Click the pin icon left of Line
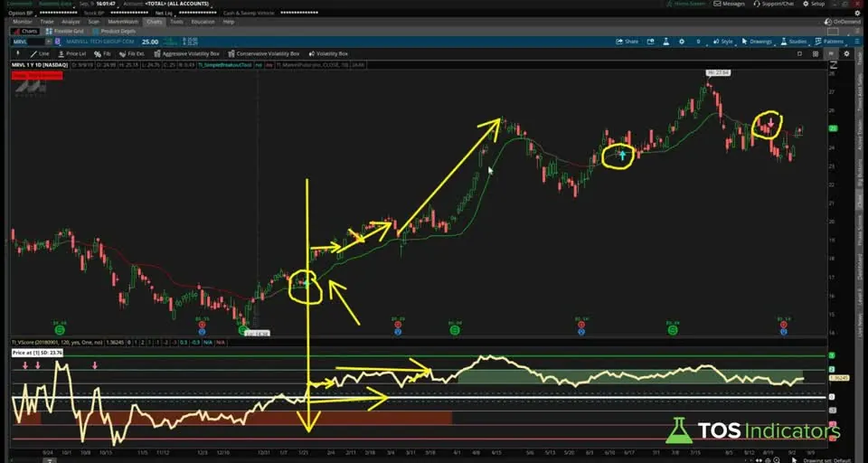The width and height of the screenshot is (868, 463). coord(18,53)
